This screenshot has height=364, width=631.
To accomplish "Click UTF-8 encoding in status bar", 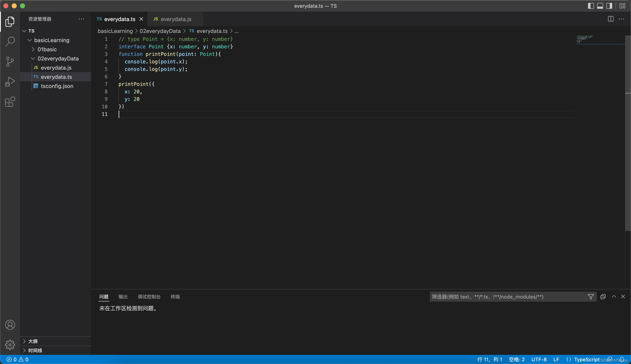I will pyautogui.click(x=539, y=359).
